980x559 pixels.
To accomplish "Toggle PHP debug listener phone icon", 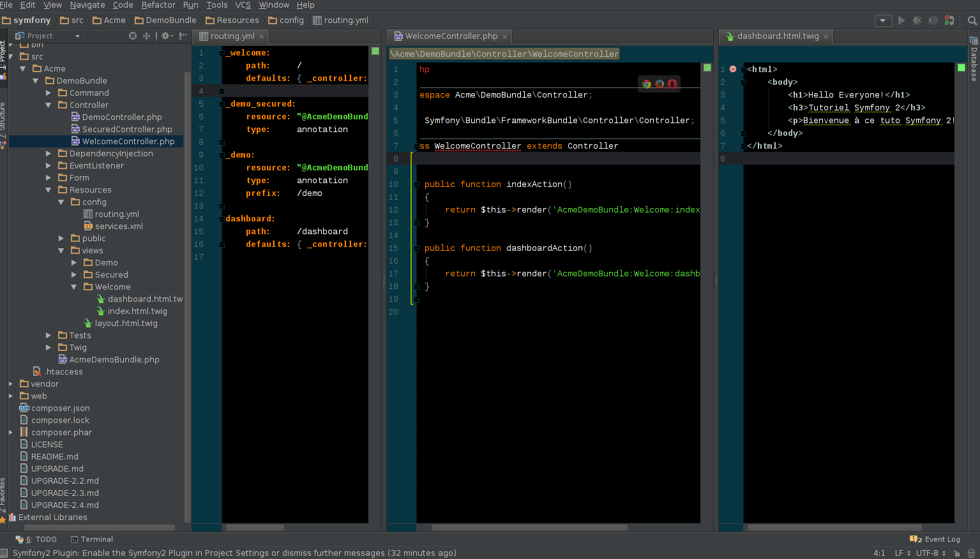I will pyautogui.click(x=949, y=20).
